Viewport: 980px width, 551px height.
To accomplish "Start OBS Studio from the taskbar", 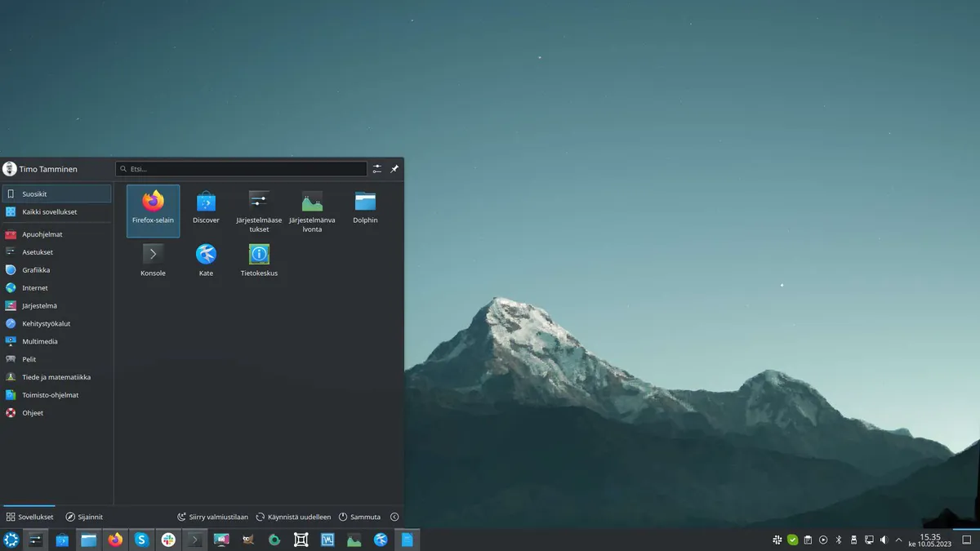I will click(x=274, y=540).
